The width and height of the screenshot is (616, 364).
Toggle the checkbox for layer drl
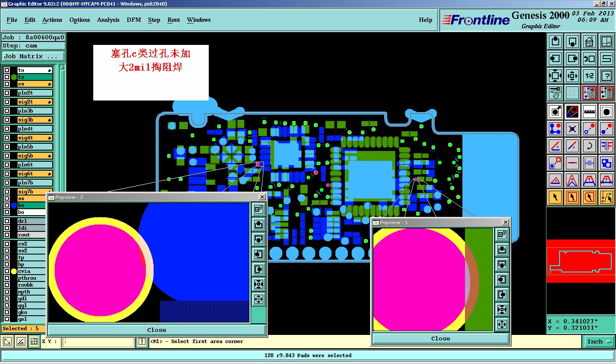pos(7,221)
